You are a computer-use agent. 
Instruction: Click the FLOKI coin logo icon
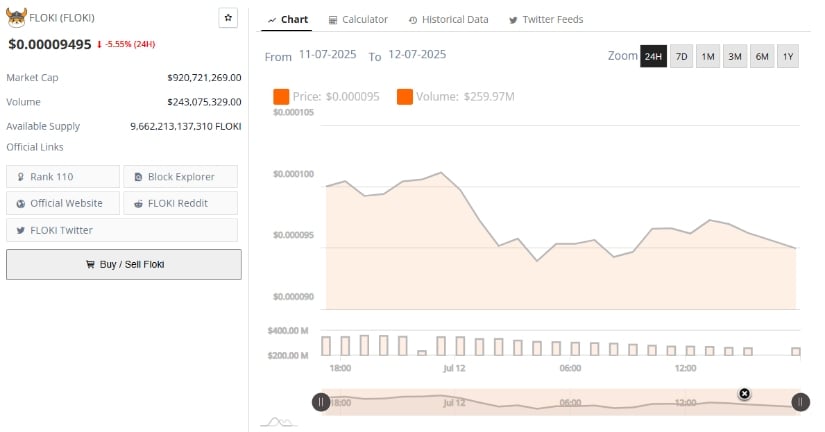click(x=16, y=18)
